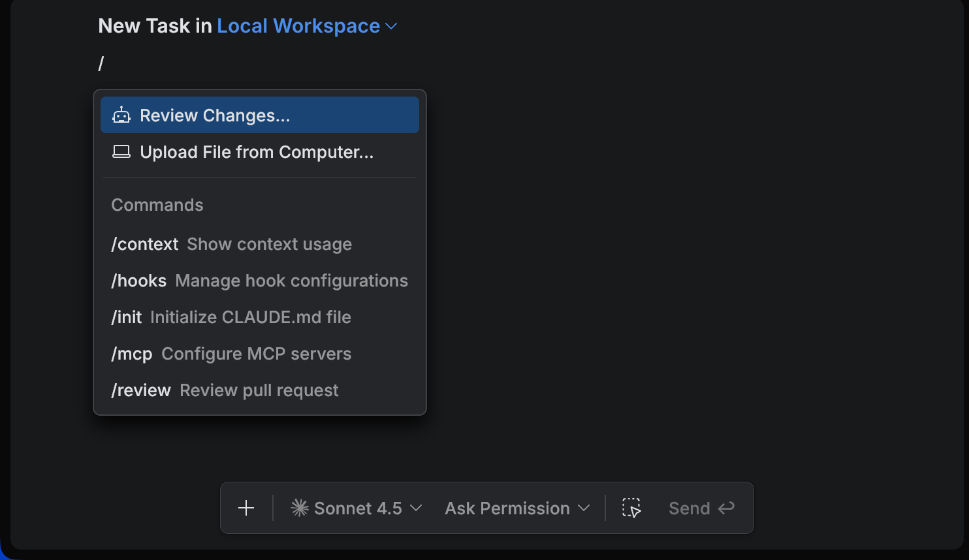Click the task input field with slash

[x=261, y=64]
